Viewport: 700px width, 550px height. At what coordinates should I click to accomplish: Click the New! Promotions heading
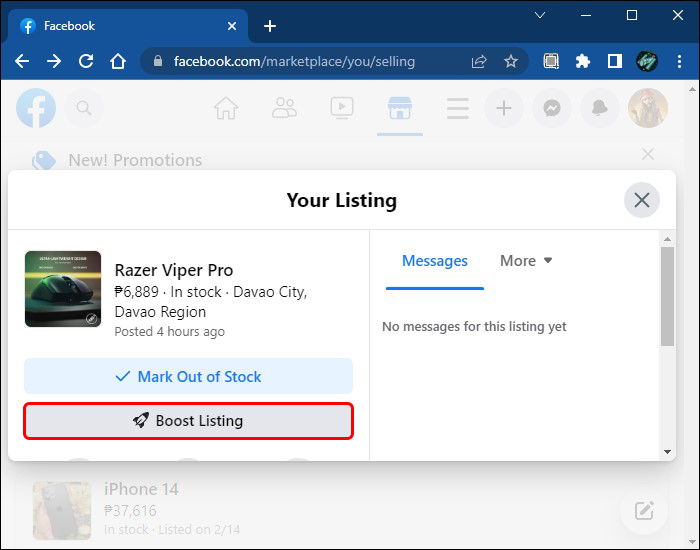point(135,160)
